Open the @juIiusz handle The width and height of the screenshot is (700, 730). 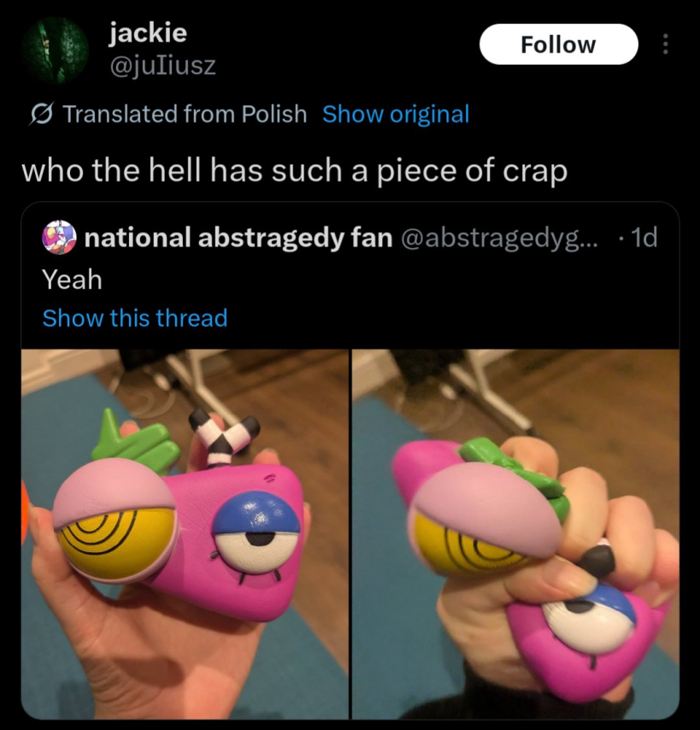click(162, 65)
